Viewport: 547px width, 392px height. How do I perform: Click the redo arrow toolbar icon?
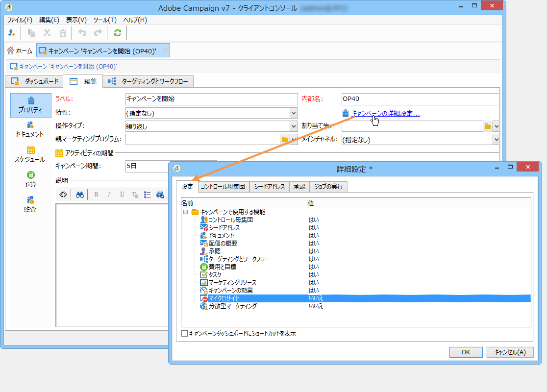98,33
